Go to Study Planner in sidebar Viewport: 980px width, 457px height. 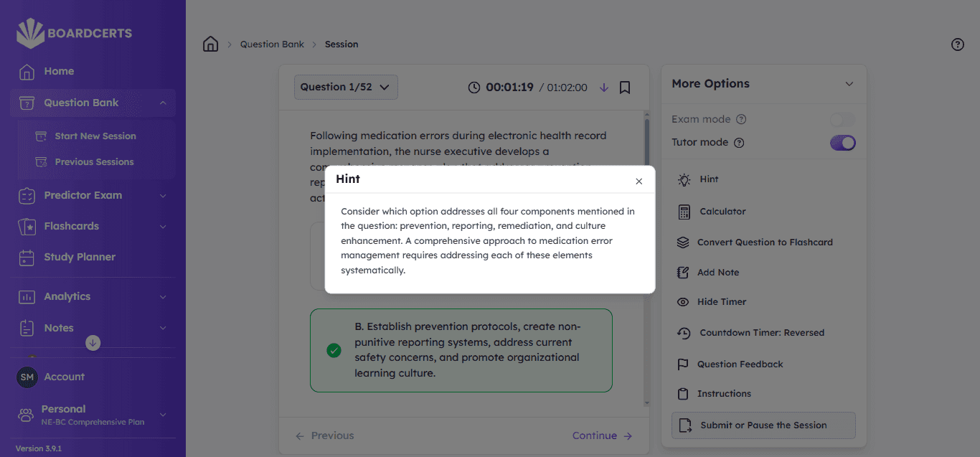click(x=80, y=257)
